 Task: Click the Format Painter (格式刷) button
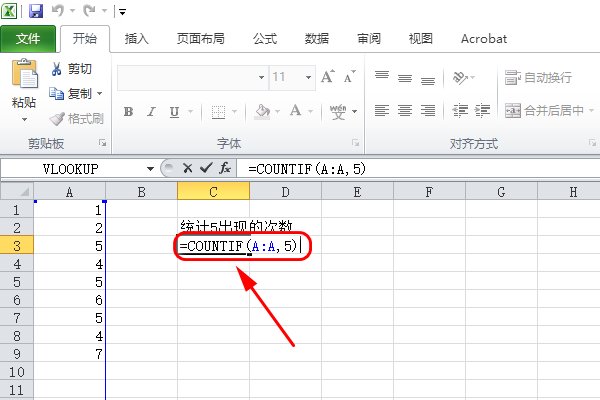(x=77, y=119)
